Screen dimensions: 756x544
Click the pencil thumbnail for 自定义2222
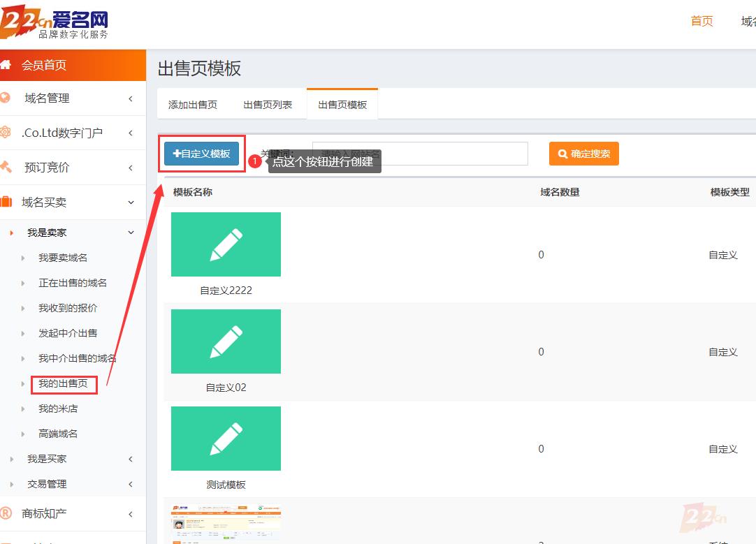(x=226, y=244)
